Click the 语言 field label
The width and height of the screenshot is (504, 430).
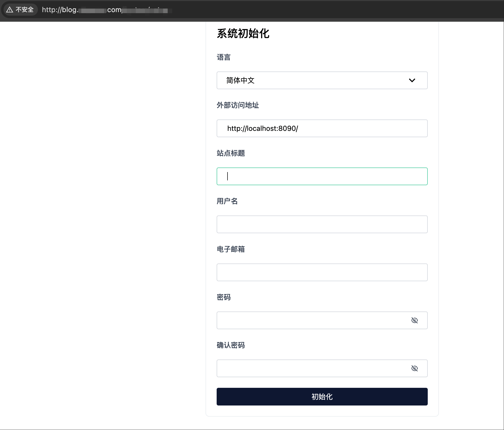pyautogui.click(x=223, y=57)
